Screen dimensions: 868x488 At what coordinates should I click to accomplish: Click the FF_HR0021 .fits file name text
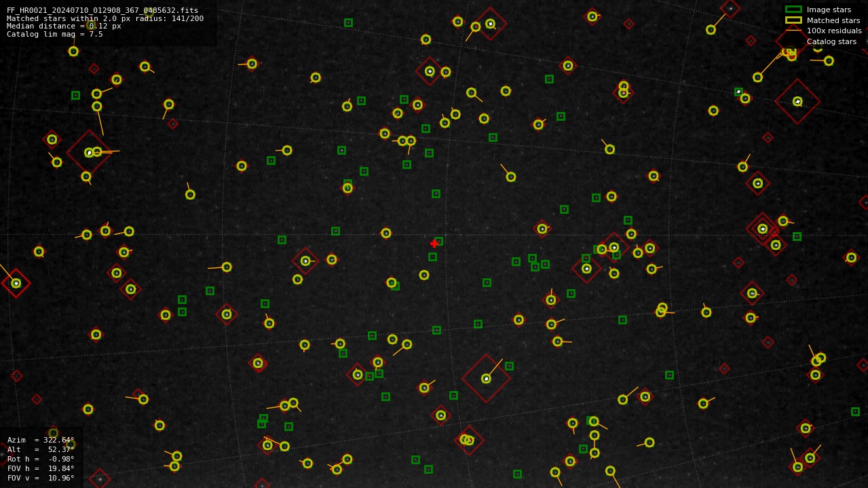pyautogui.click(x=102, y=10)
